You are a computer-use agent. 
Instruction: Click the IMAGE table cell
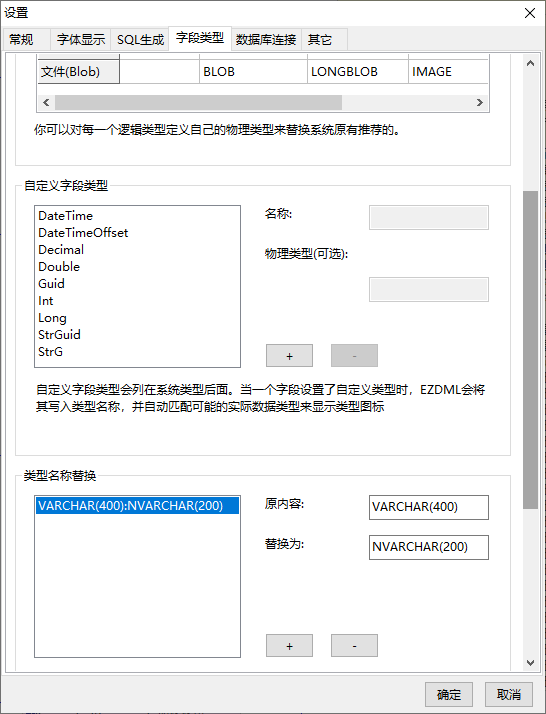pyautogui.click(x=448, y=72)
